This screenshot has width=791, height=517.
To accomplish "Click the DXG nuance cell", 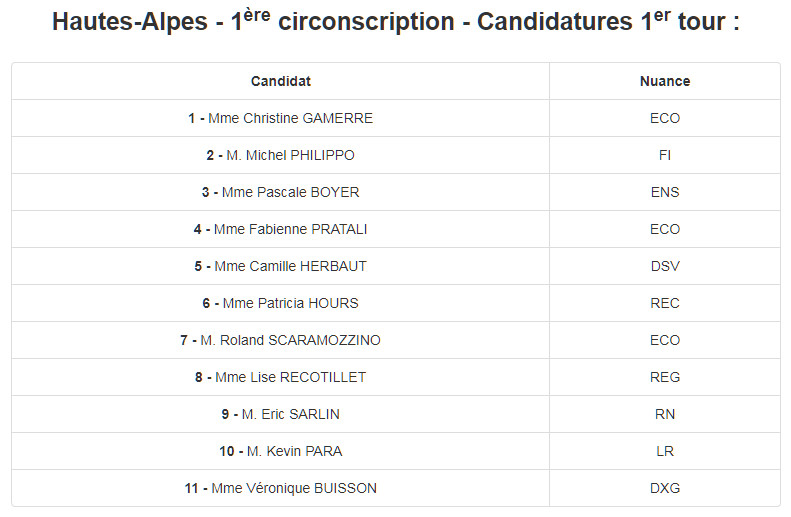I will [x=665, y=488].
